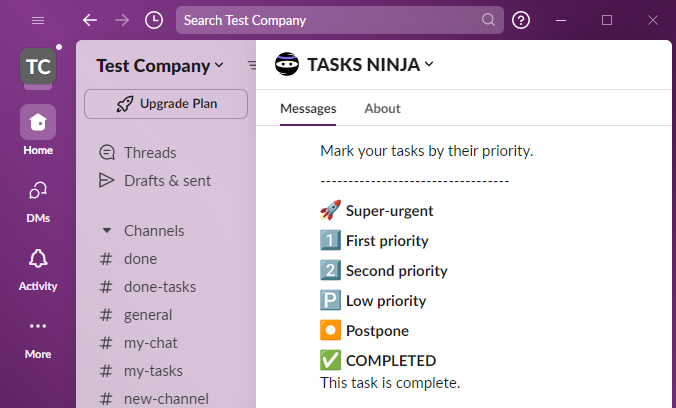Image resolution: width=676 pixels, height=408 pixels.
Task: Click the TC workspace avatar
Action: [38, 67]
